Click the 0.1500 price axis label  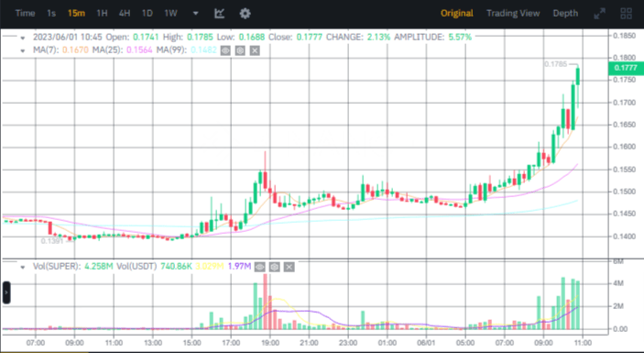pyautogui.click(x=624, y=192)
